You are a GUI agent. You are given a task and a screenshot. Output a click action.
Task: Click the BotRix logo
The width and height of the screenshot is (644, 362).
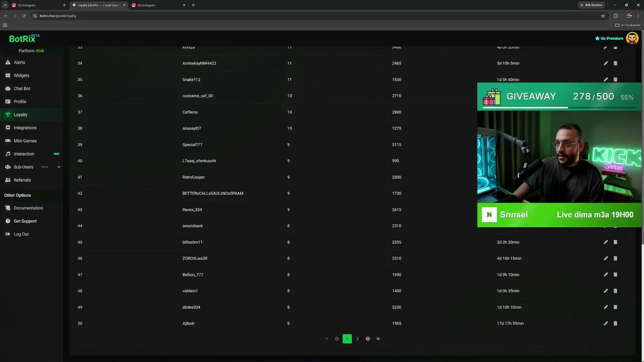[24, 38]
